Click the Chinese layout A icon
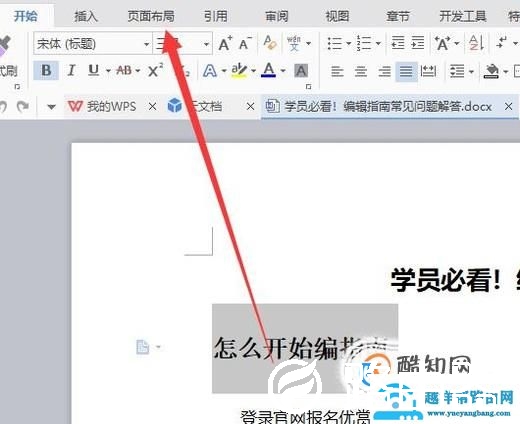The image size is (520, 424). tap(442, 43)
